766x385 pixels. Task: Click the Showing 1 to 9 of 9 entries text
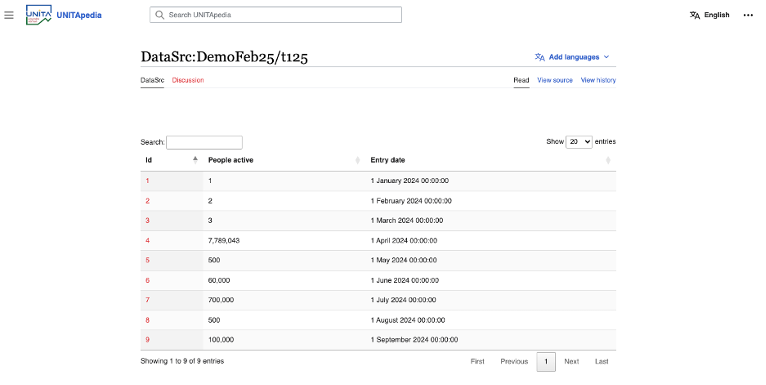coord(182,361)
